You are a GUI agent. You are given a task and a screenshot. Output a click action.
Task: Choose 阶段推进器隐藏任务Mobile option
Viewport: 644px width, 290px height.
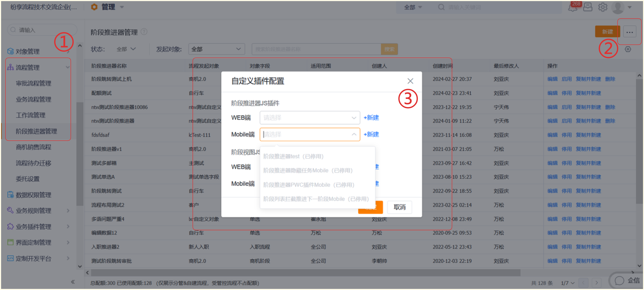(x=317, y=170)
